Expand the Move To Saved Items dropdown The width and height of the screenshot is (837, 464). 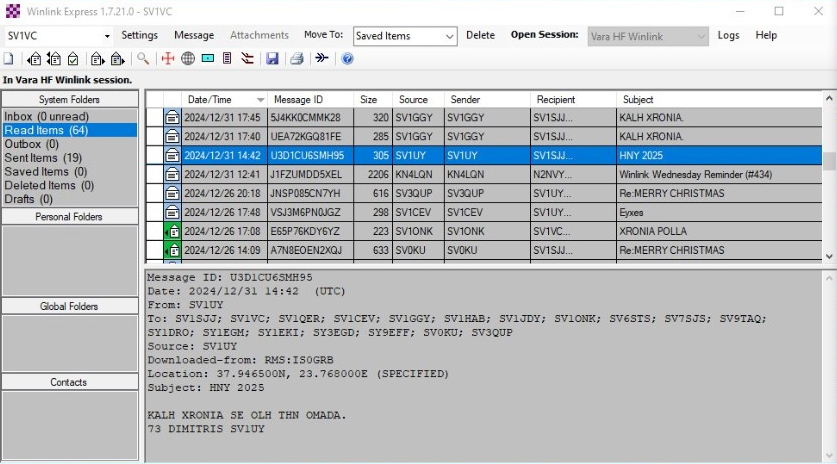tap(449, 36)
